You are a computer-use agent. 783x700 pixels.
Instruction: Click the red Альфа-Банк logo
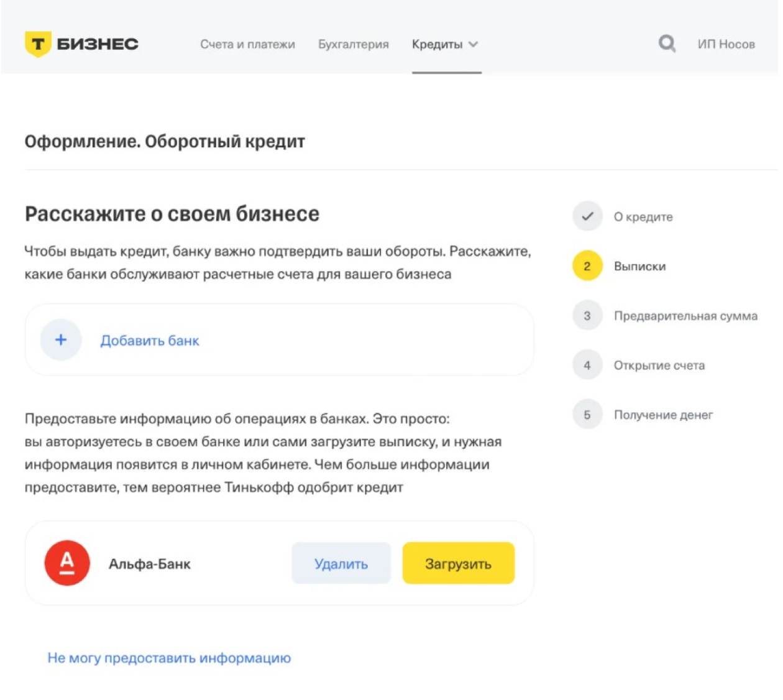point(67,563)
